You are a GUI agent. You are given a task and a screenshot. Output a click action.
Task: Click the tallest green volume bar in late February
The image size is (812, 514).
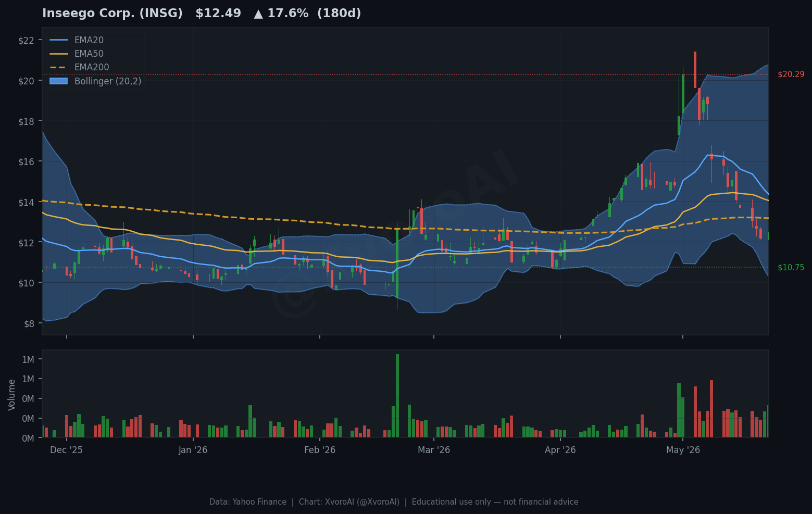[397, 396]
